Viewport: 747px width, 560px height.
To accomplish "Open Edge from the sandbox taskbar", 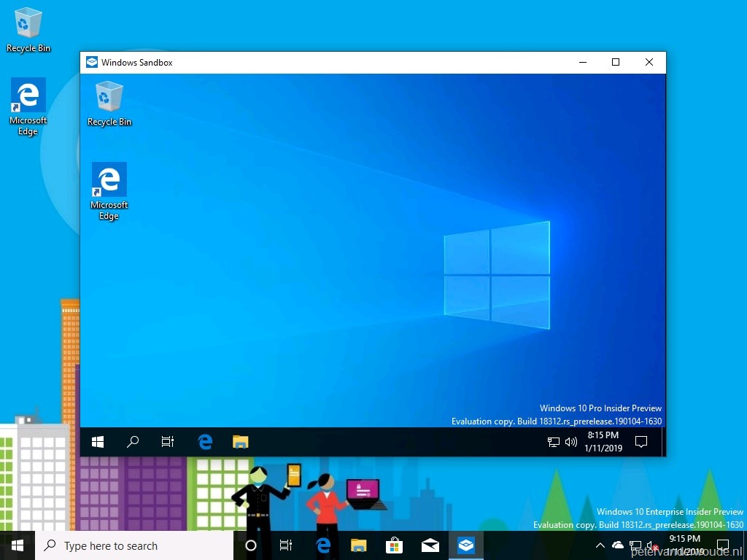I will pos(205,441).
